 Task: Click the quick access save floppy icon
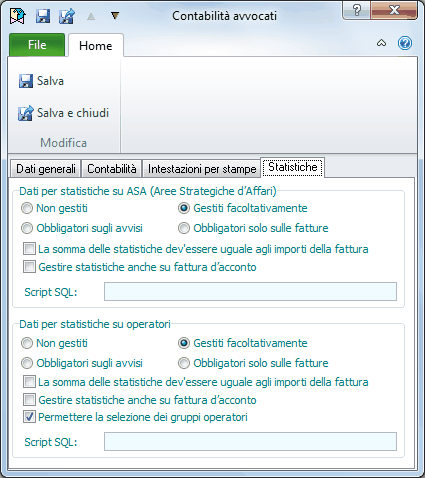pyautogui.click(x=43, y=16)
